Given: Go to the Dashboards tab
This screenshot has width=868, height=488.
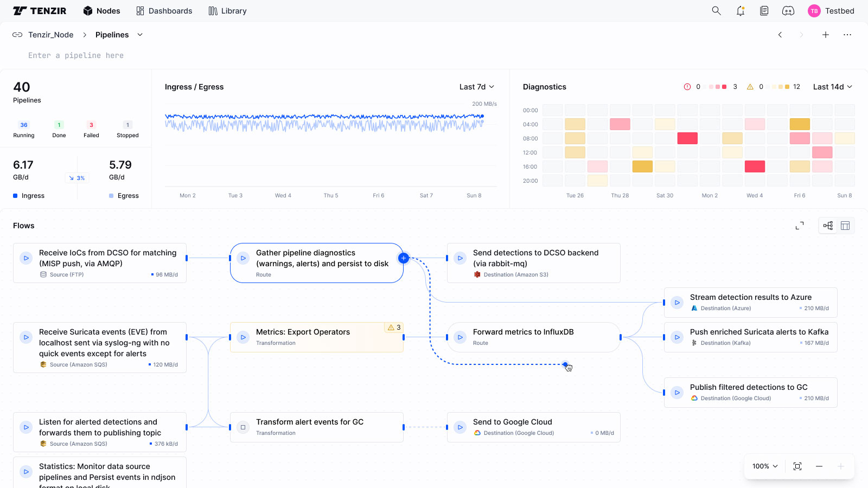Looking at the screenshot, I should (x=164, y=11).
